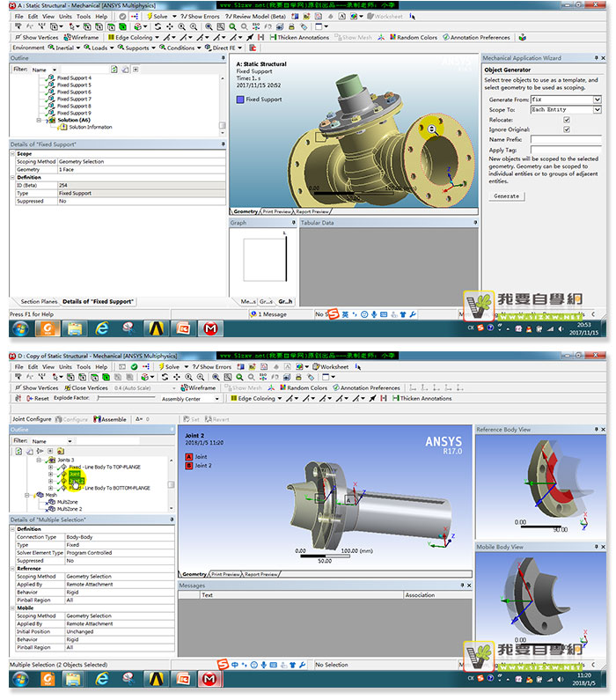This screenshot has height=700, width=616.
Task: Click Name Prefix input field
Action: coord(566,140)
